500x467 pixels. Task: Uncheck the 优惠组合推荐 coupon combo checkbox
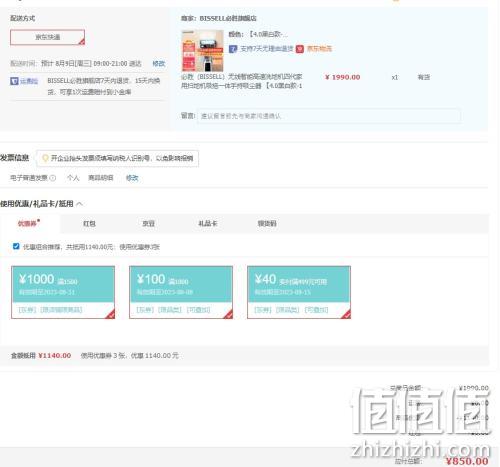pos(16,246)
